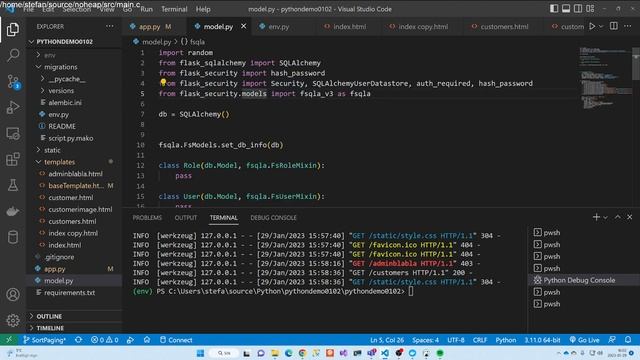This screenshot has width=640, height=360.
Task: Expand the __pycache__ folder
Action: coord(67,79)
